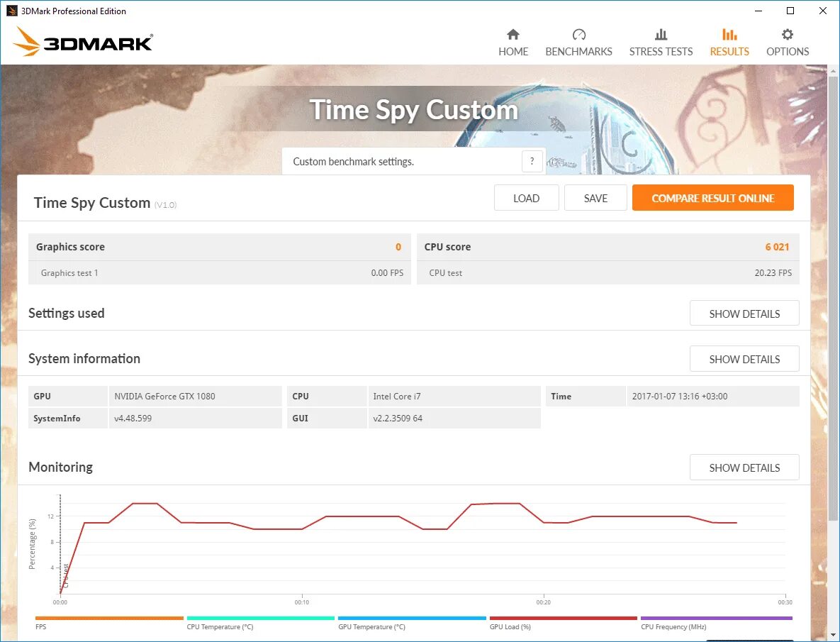Show details for Monitoring
The height and width of the screenshot is (642, 840).
[x=744, y=467]
